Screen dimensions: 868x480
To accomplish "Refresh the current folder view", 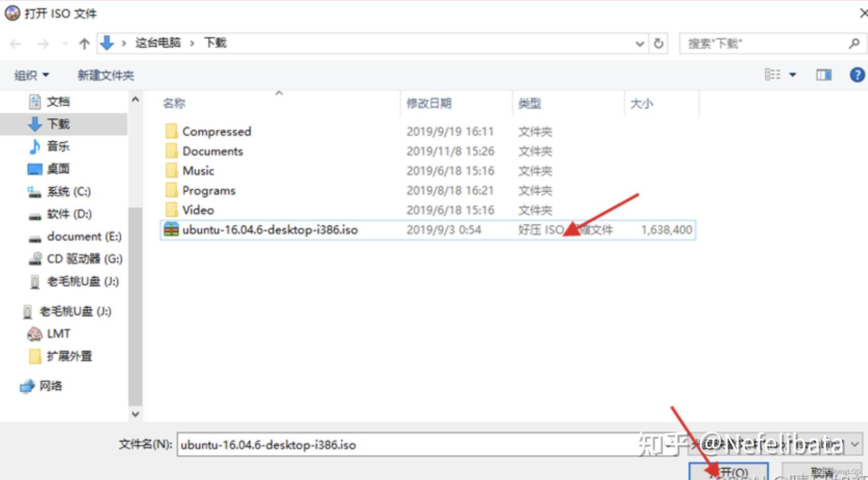I will 658,43.
